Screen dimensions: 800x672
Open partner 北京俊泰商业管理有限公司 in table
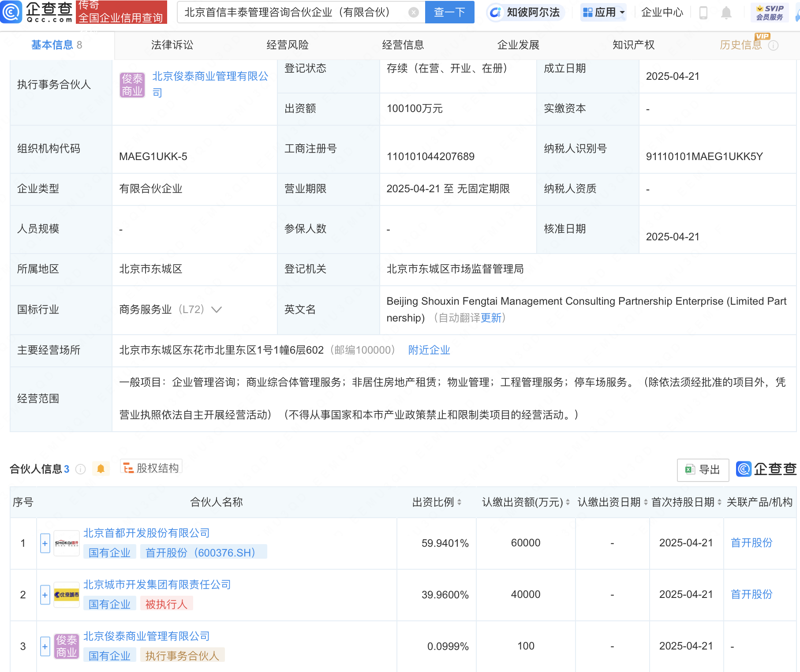click(x=146, y=636)
